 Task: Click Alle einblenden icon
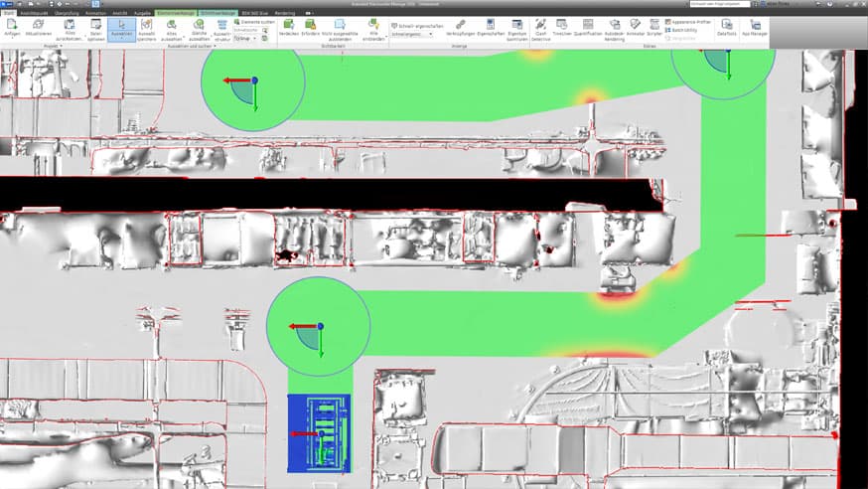373,30
